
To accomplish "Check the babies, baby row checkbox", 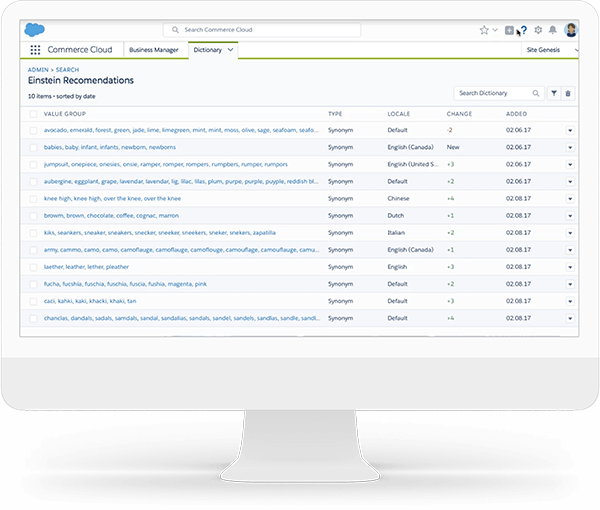I will point(33,147).
